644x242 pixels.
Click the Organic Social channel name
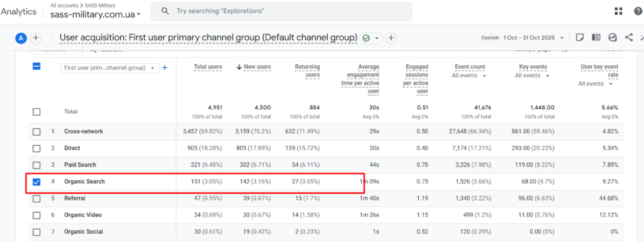point(84,232)
